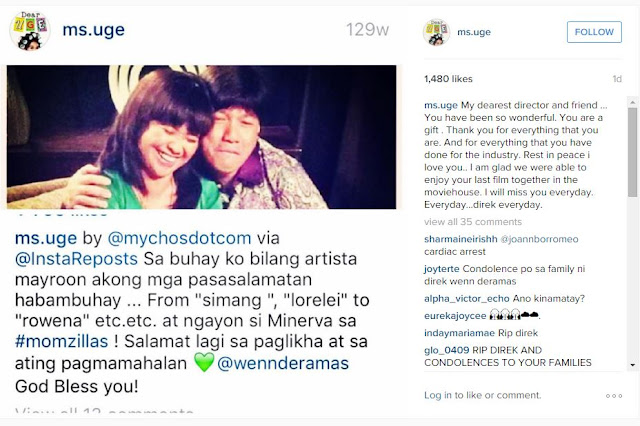Follow the ms.uge account
This screenshot has width=640, height=426.
click(x=594, y=32)
